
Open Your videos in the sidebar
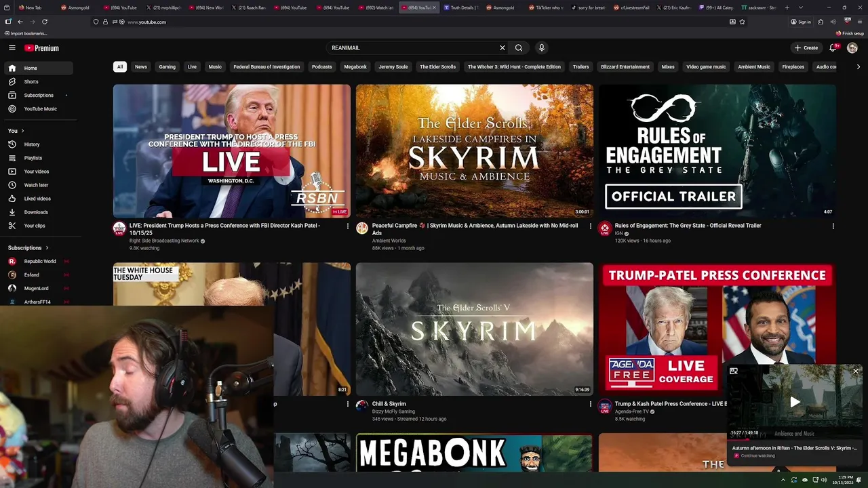[x=39, y=171]
